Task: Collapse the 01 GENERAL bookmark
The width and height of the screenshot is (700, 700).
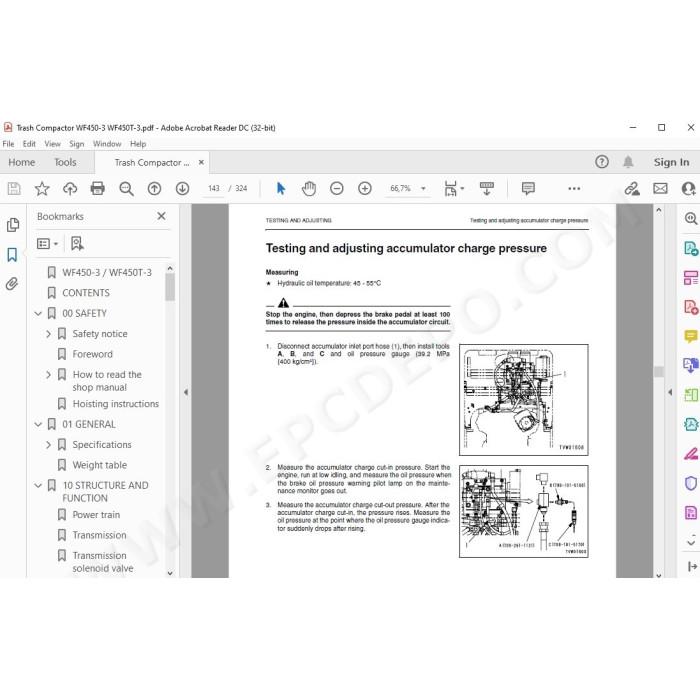Action: 38,425
